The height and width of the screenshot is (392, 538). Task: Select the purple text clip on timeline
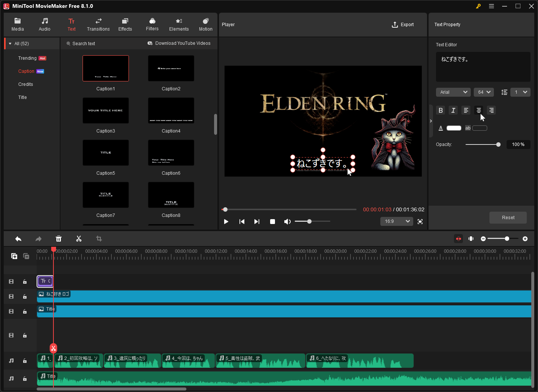click(45, 281)
